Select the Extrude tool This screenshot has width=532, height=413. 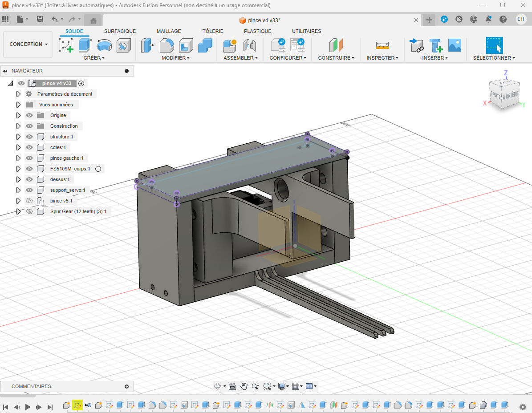point(85,45)
